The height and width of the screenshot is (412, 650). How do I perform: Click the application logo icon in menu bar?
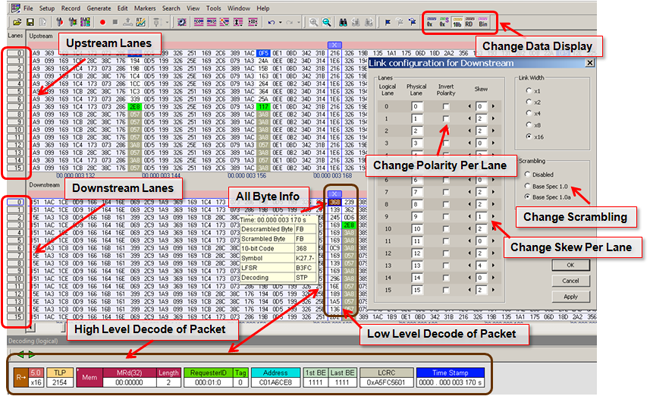pos(16,8)
